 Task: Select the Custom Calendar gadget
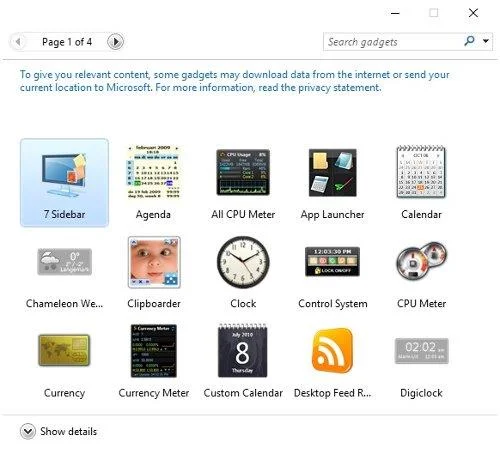coord(243,350)
